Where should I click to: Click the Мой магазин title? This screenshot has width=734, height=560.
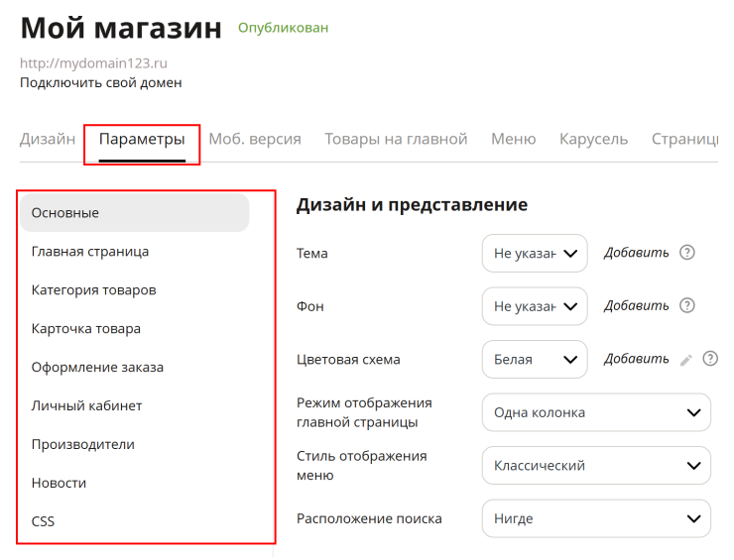click(x=121, y=28)
